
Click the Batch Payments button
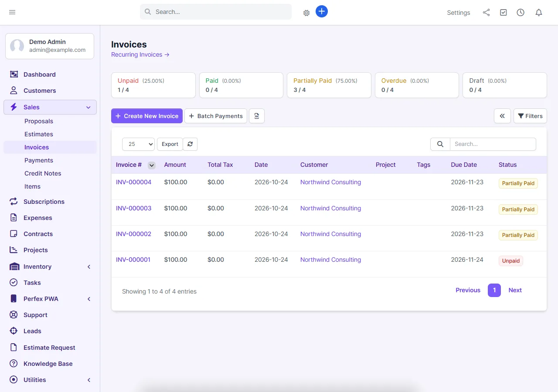(x=216, y=116)
